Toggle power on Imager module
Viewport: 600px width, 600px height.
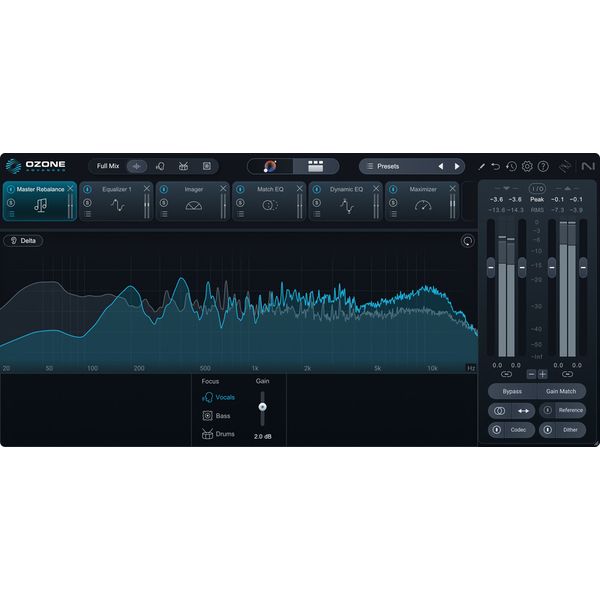coord(164,189)
